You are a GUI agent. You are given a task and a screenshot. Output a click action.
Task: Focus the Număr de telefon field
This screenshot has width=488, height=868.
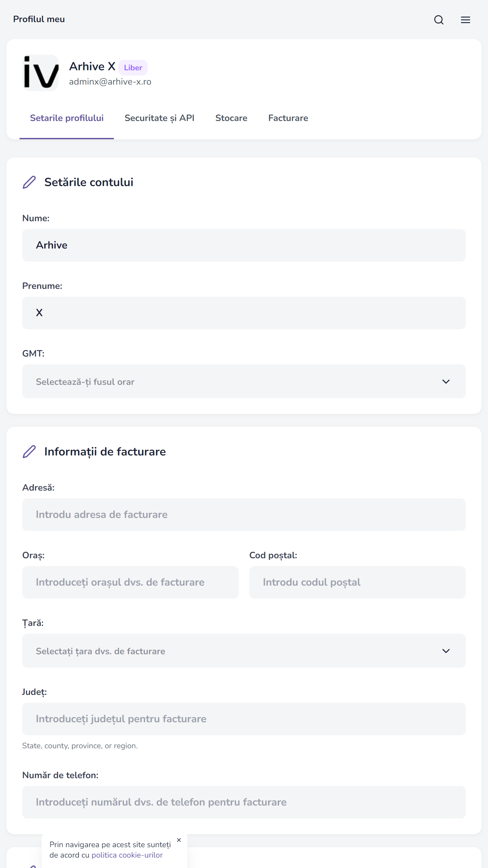coord(244,802)
